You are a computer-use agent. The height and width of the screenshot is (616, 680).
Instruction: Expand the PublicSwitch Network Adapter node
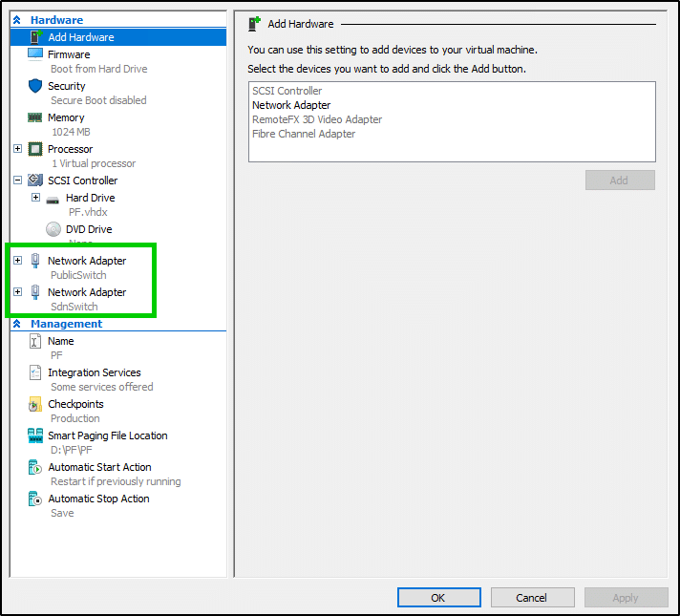[18, 261]
